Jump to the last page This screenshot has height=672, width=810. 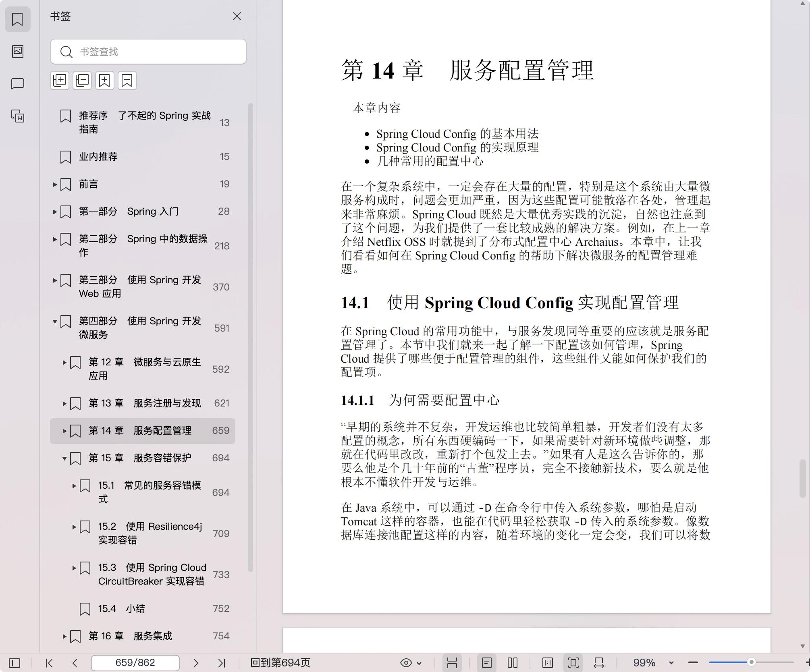click(222, 663)
